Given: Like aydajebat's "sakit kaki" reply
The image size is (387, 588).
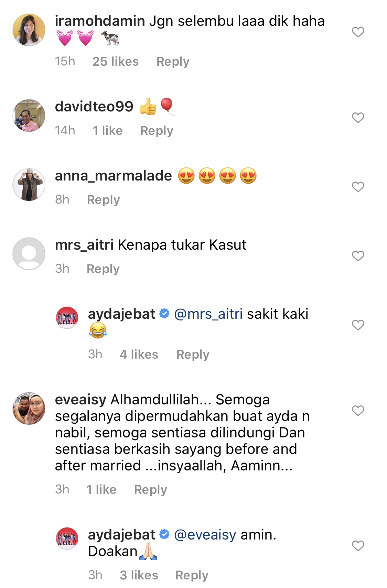Looking at the screenshot, I should tap(358, 325).
